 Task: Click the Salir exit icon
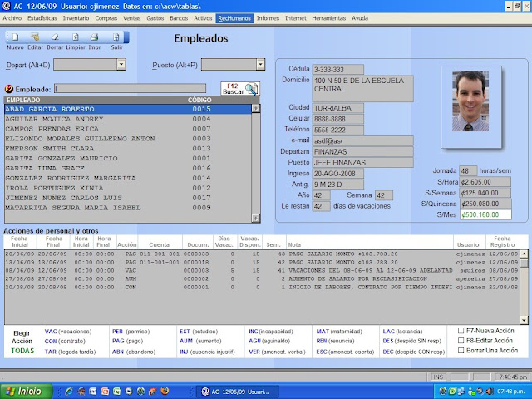[x=116, y=37]
